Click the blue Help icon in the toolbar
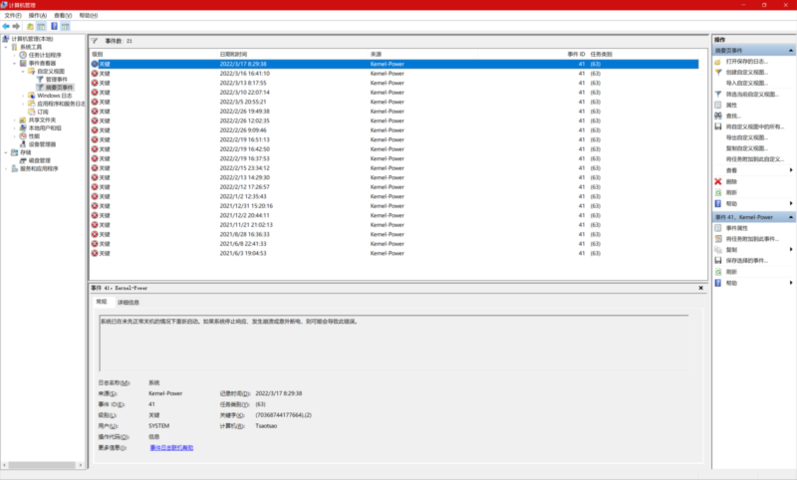This screenshot has width=797, height=480. click(x=53, y=26)
